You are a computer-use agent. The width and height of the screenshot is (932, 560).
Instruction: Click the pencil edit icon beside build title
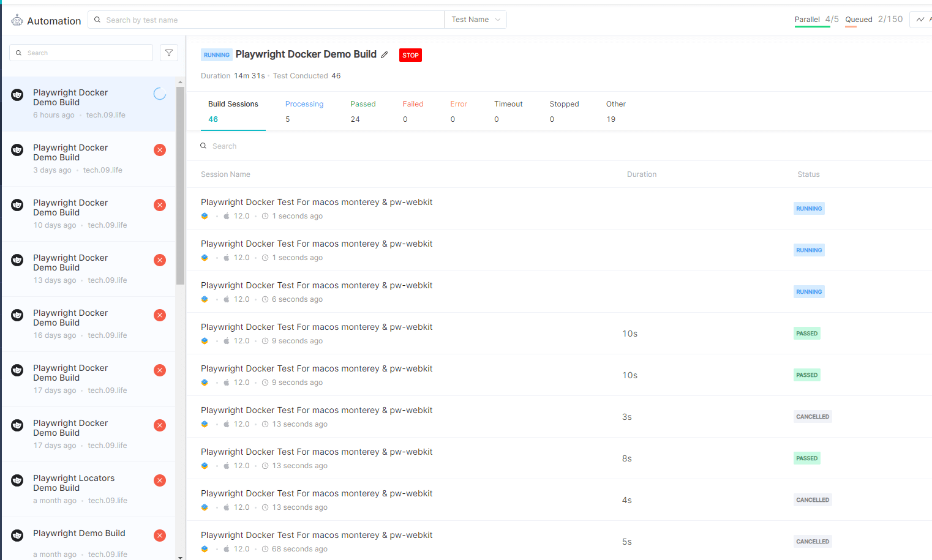pyautogui.click(x=385, y=55)
